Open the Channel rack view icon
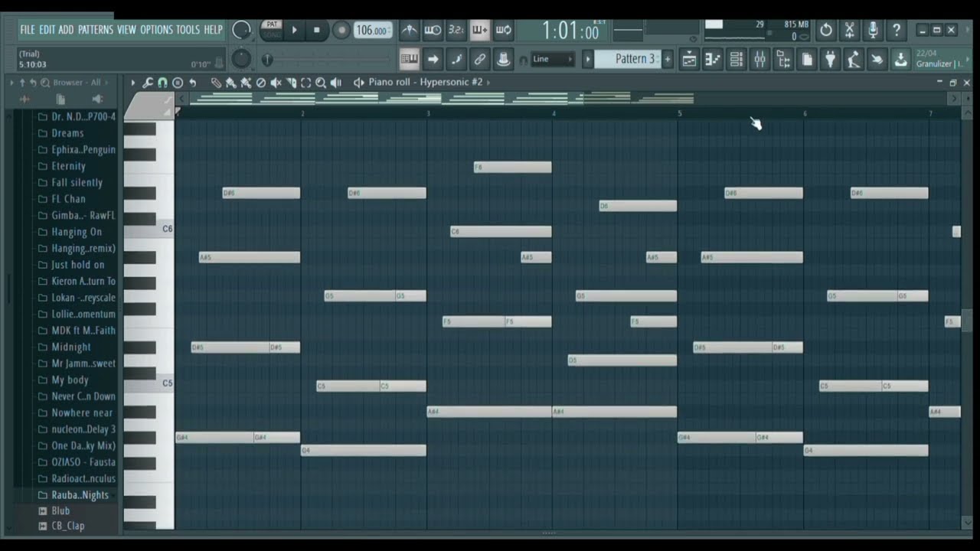Viewport: 980px width, 551px height. tap(737, 59)
